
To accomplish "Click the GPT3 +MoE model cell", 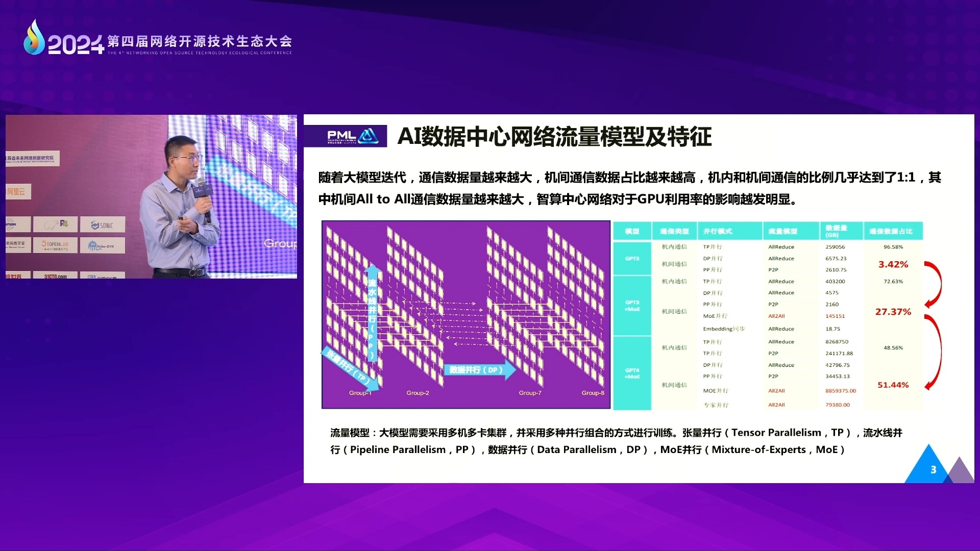I will pyautogui.click(x=632, y=306).
